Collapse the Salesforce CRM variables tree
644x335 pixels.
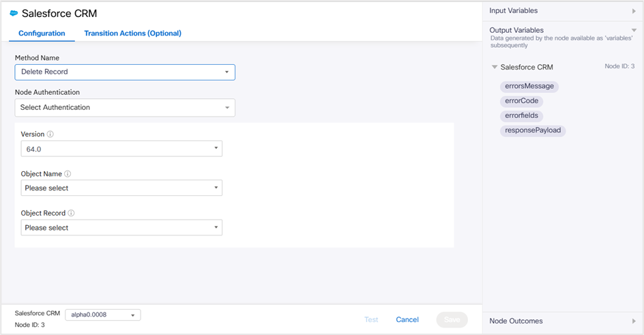495,67
